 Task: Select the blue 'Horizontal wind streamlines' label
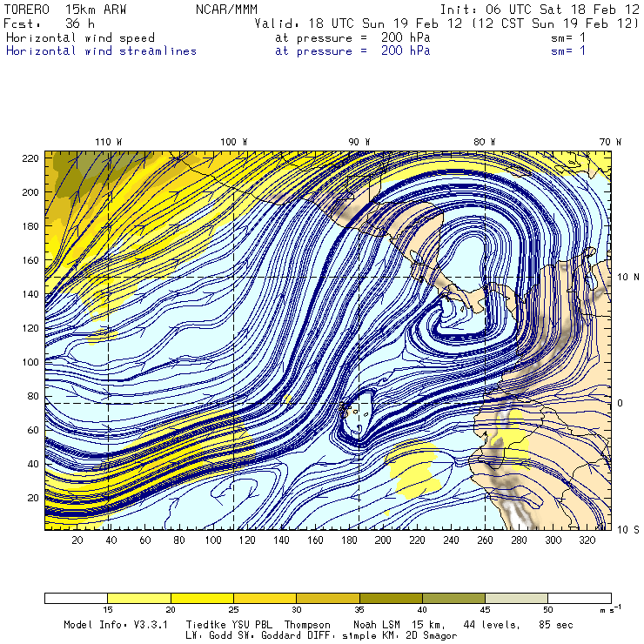(101, 51)
